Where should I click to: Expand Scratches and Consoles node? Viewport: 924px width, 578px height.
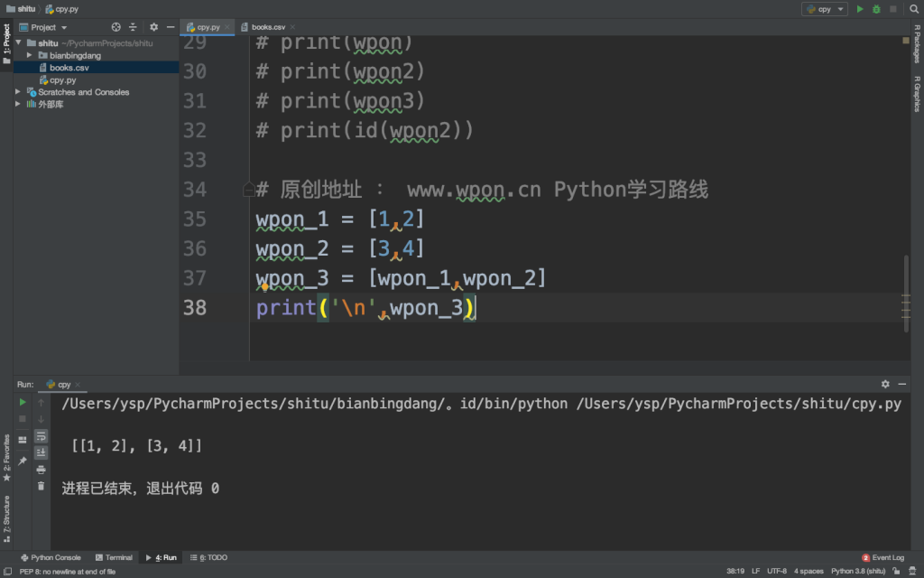coord(18,92)
